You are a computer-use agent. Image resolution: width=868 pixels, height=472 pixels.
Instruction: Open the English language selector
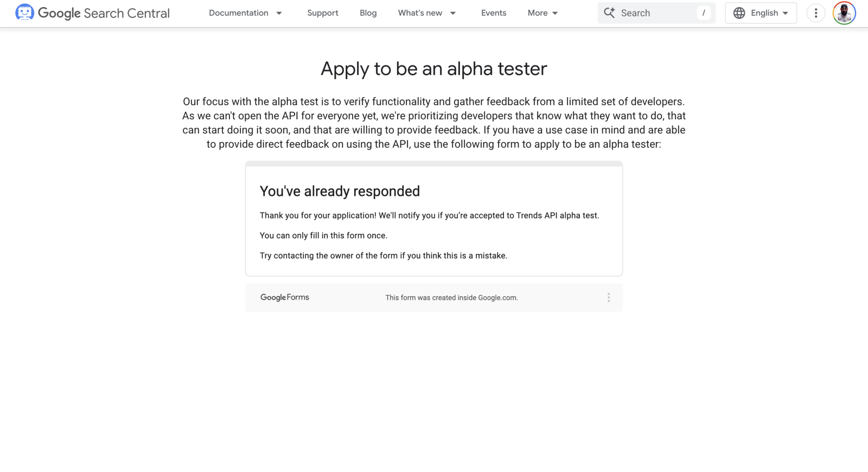tap(761, 13)
